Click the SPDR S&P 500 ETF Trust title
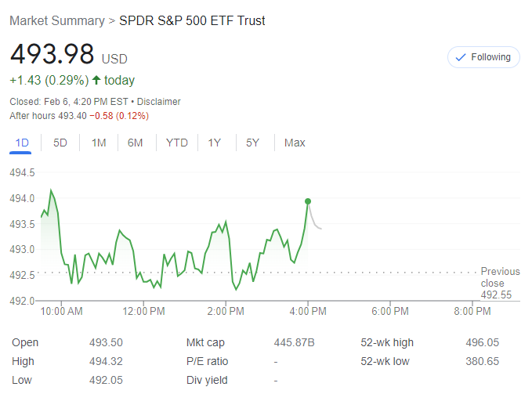Image resolution: width=532 pixels, height=394 pixels. pyautogui.click(x=192, y=20)
